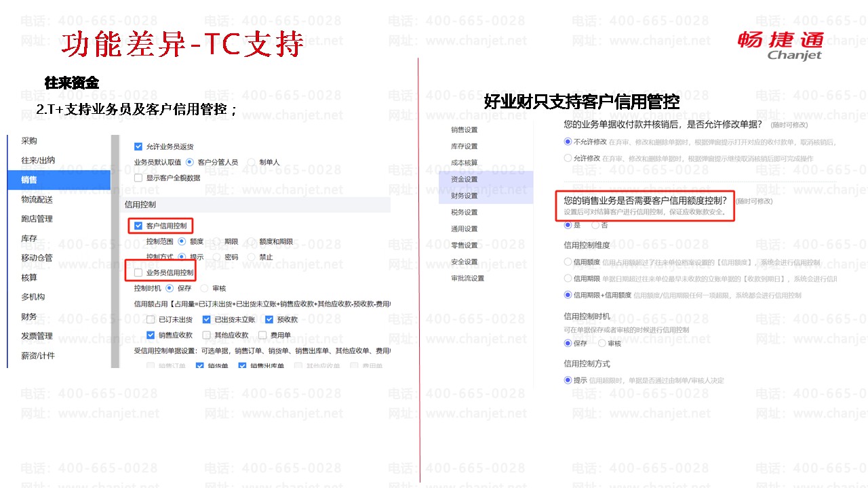This screenshot has width=868, height=488.
Task: Select 审核 radio under 信用控制时机 in 好业财
Action: [601, 343]
